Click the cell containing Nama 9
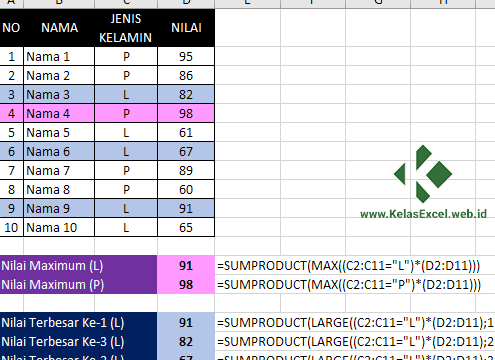 coord(59,208)
